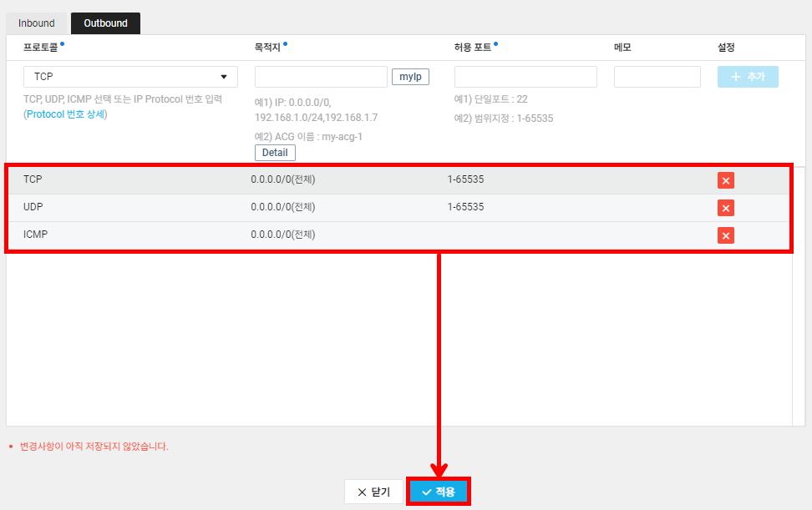
Task: Delete the UDP rule with red X
Action: [725, 208]
